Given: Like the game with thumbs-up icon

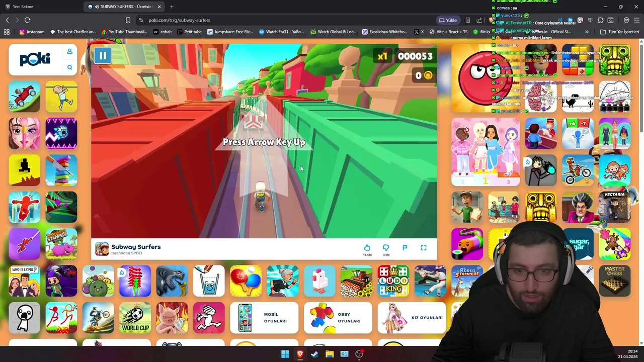Looking at the screenshot, I should (x=367, y=248).
